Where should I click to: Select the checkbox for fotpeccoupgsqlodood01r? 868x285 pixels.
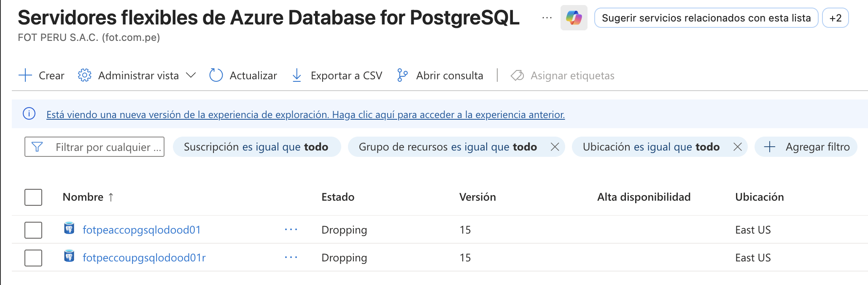coord(33,258)
